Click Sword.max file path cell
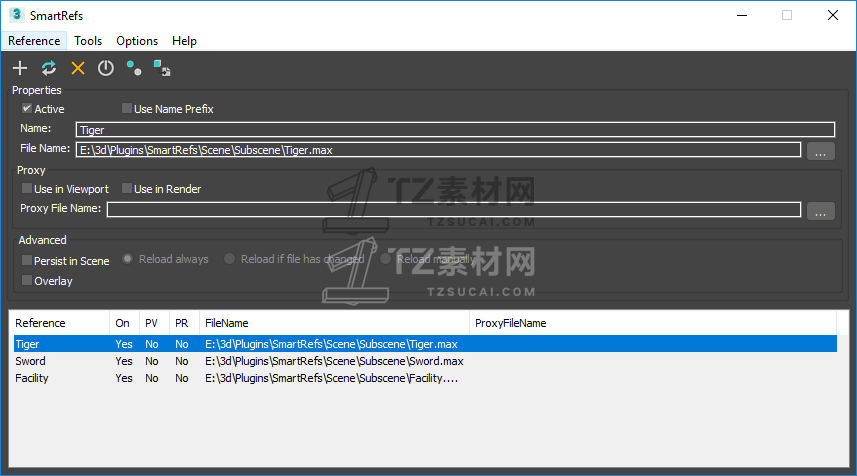Screen dimensions: 857x476 [x=334, y=361]
